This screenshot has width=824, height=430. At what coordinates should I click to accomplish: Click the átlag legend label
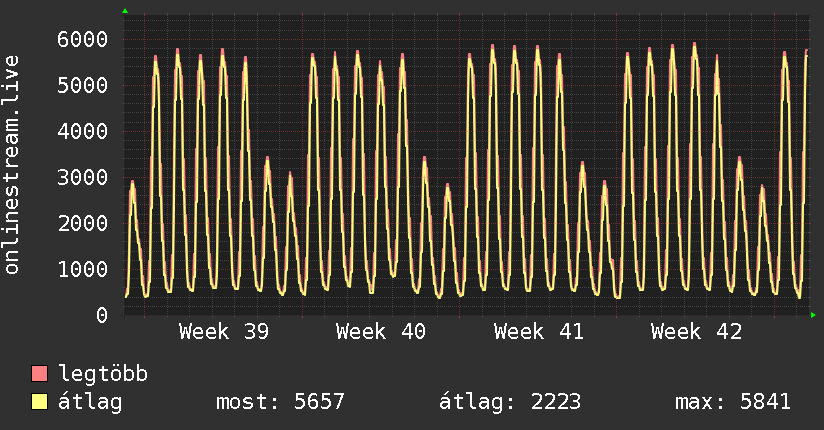point(90,402)
